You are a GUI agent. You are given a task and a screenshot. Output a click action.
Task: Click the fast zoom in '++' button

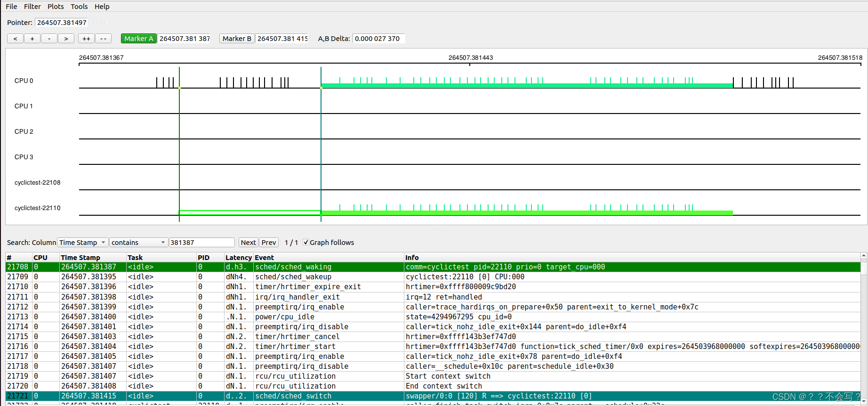point(86,39)
